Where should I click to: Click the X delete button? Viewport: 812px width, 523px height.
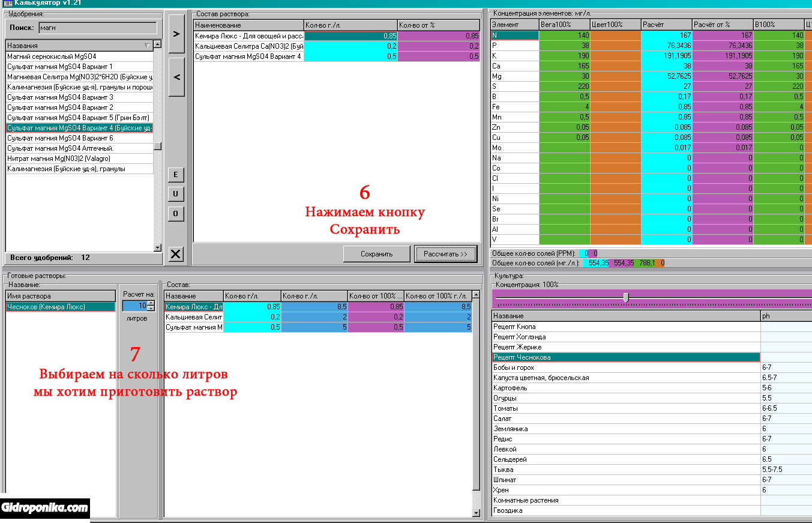point(176,254)
